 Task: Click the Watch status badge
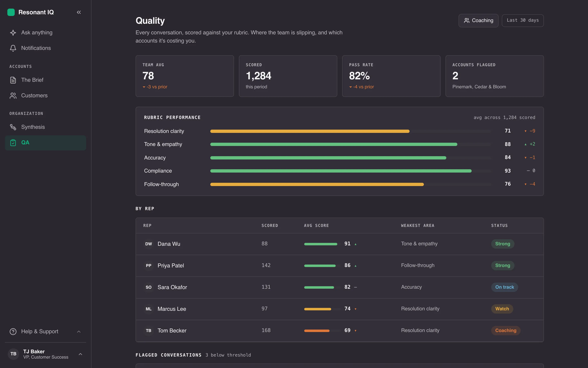502,309
